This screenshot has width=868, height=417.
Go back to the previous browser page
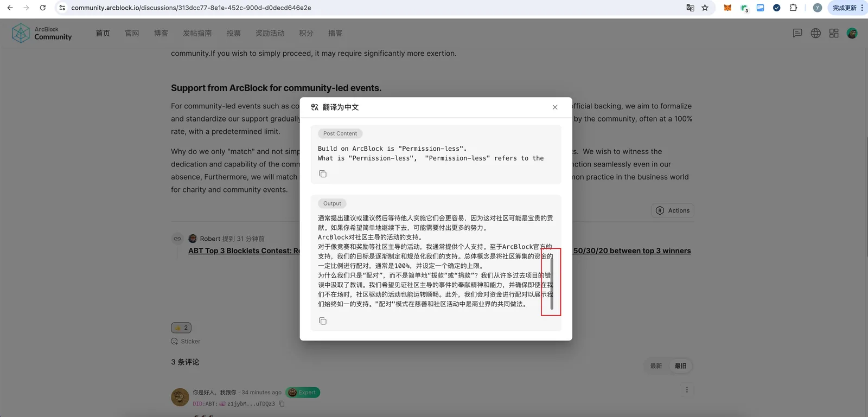pyautogui.click(x=10, y=8)
